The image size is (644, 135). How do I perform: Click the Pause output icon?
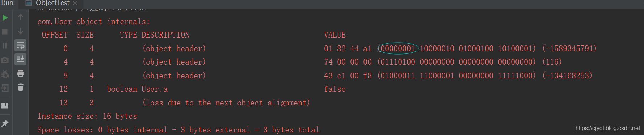click(5, 45)
